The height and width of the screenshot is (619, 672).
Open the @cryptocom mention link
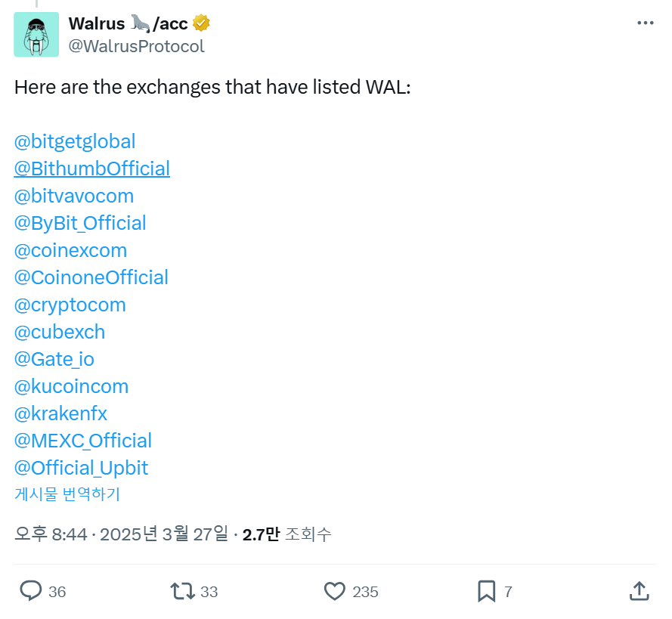pyautogui.click(x=70, y=305)
